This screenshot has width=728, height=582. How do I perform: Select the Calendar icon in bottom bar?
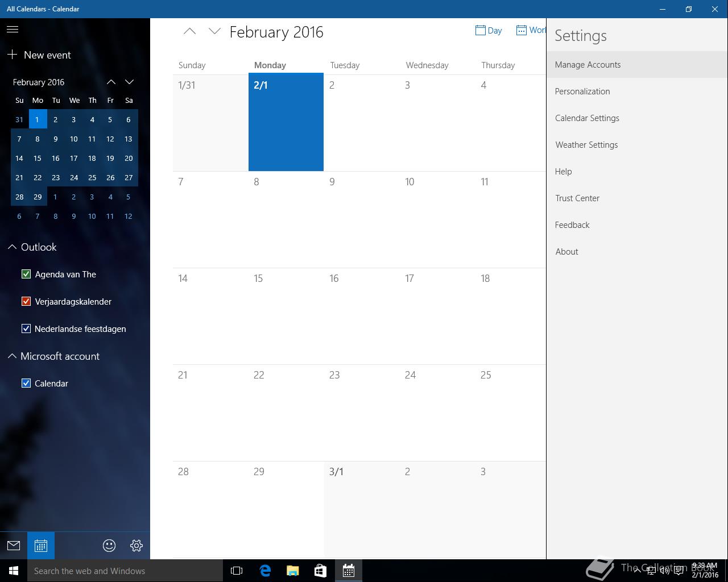click(x=41, y=546)
